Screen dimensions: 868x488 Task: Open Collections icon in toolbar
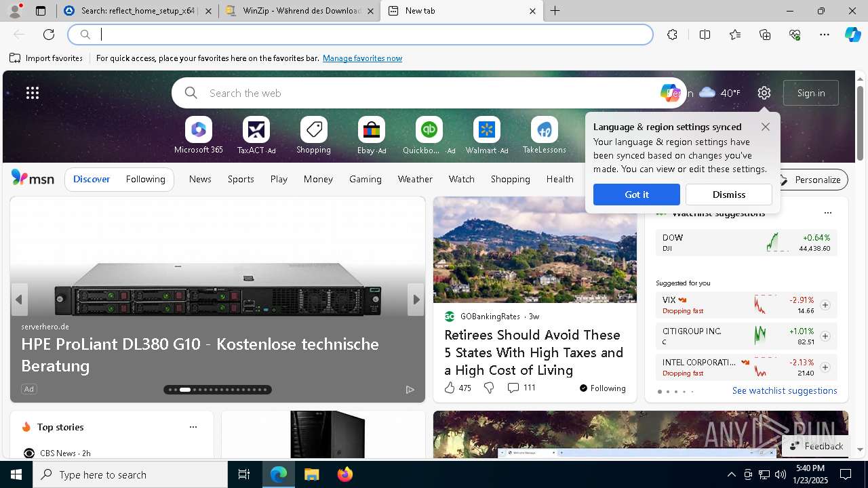(x=765, y=35)
